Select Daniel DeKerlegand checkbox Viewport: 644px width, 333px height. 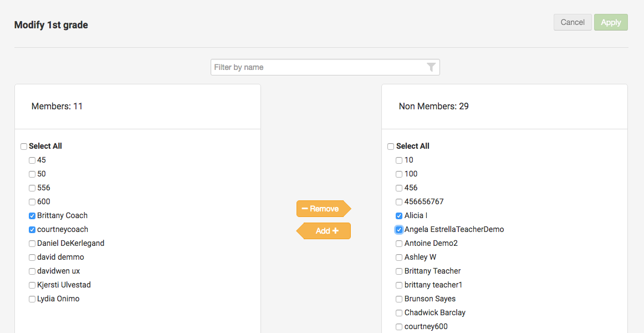coord(32,244)
